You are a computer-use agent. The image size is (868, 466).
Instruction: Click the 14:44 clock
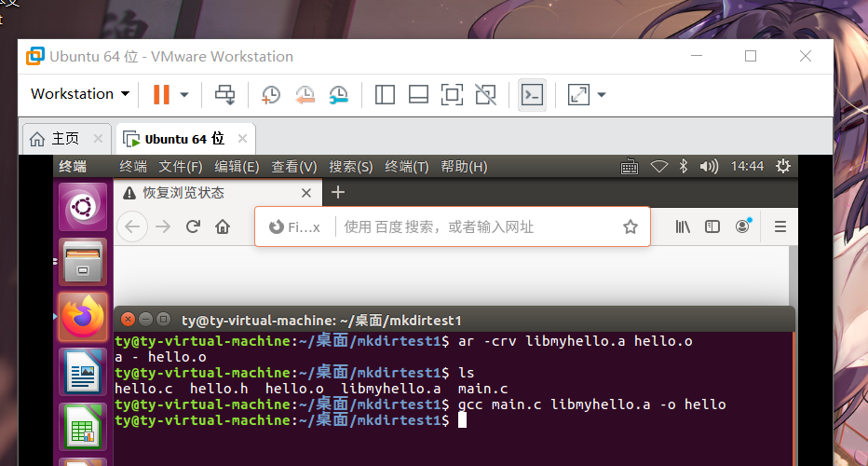747,166
